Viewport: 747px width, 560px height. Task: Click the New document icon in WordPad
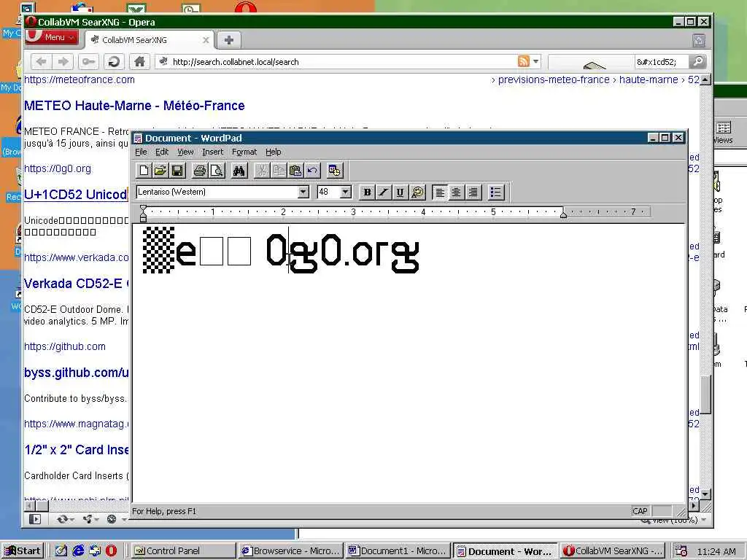pos(144,171)
